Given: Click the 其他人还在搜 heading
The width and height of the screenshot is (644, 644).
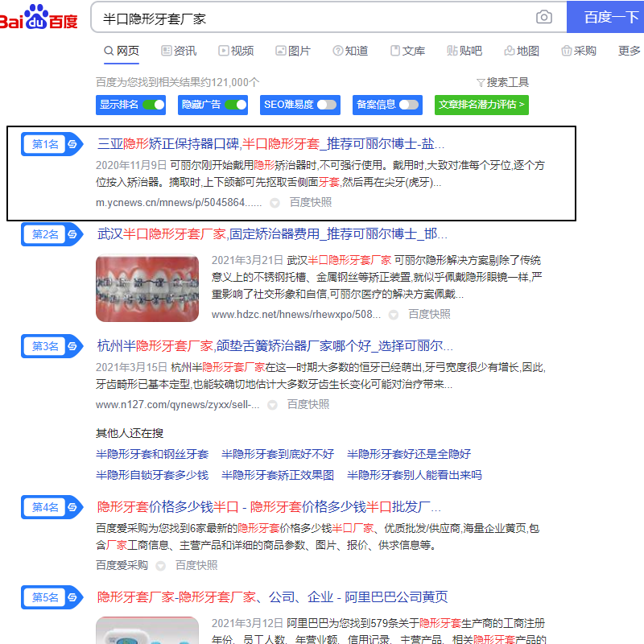Looking at the screenshot, I should [x=130, y=433].
